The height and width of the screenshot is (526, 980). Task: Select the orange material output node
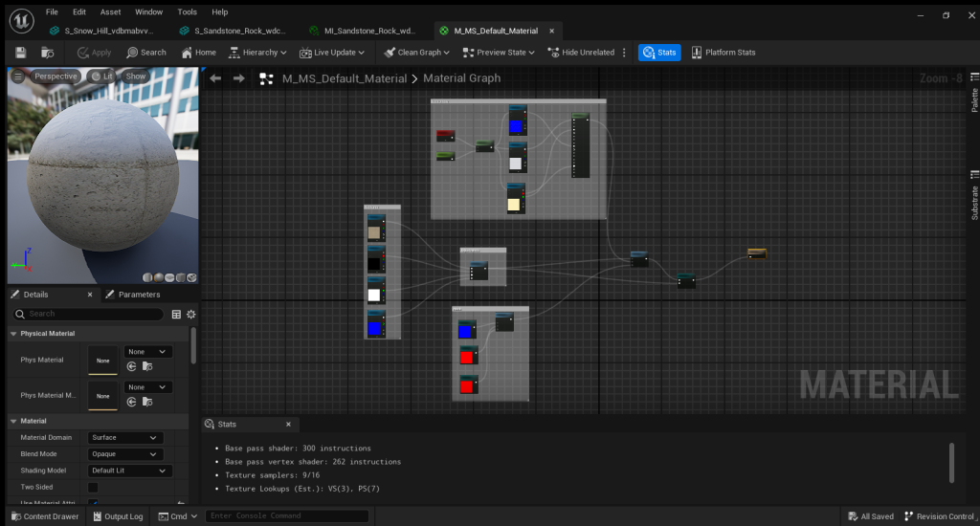[x=757, y=253]
